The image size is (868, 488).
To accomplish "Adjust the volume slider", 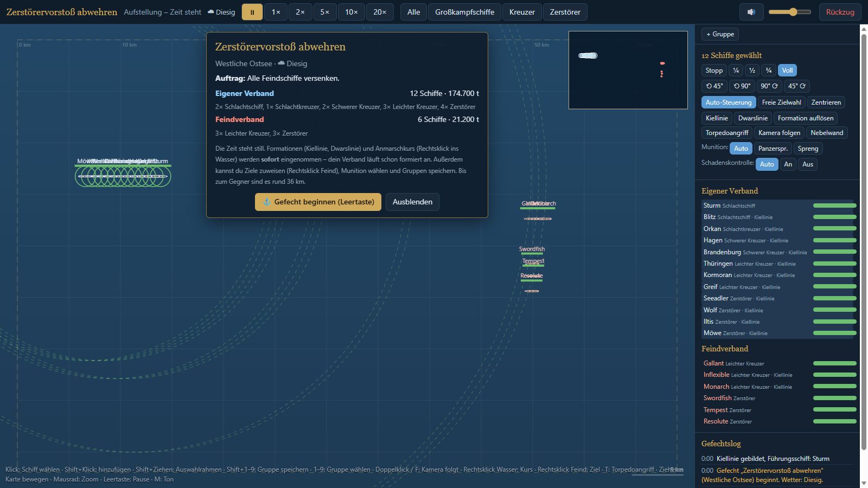I will [x=790, y=12].
